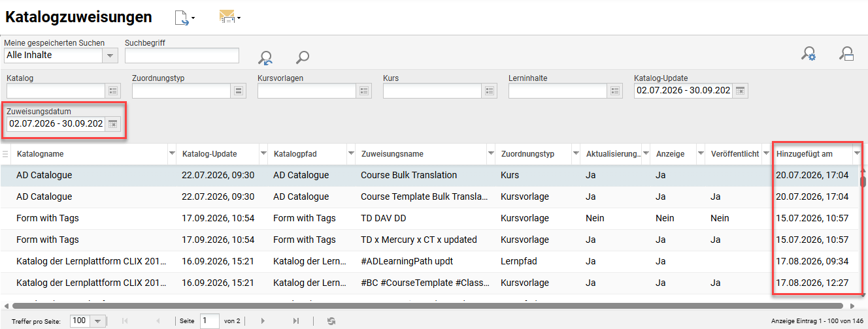
Task: Click the Kurs filter input field
Action: [x=433, y=91]
